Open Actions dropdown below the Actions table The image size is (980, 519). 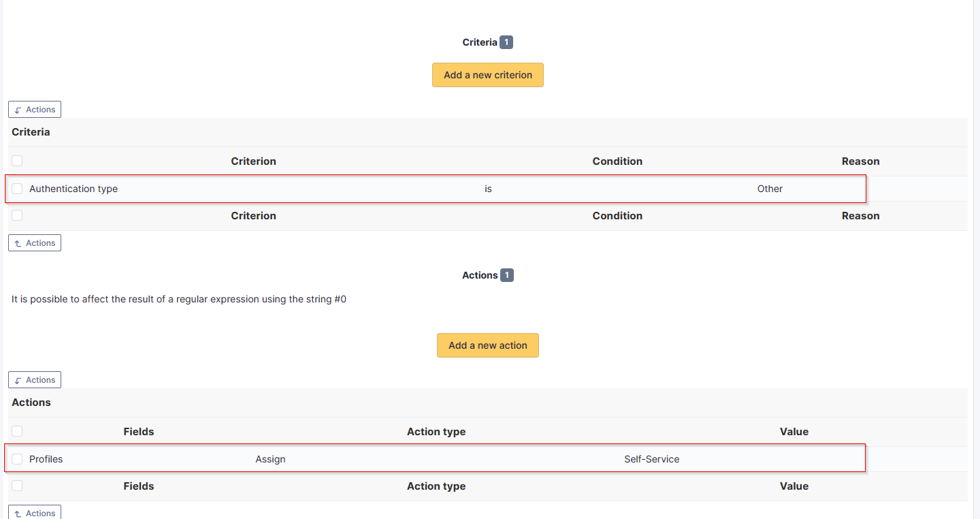click(35, 513)
